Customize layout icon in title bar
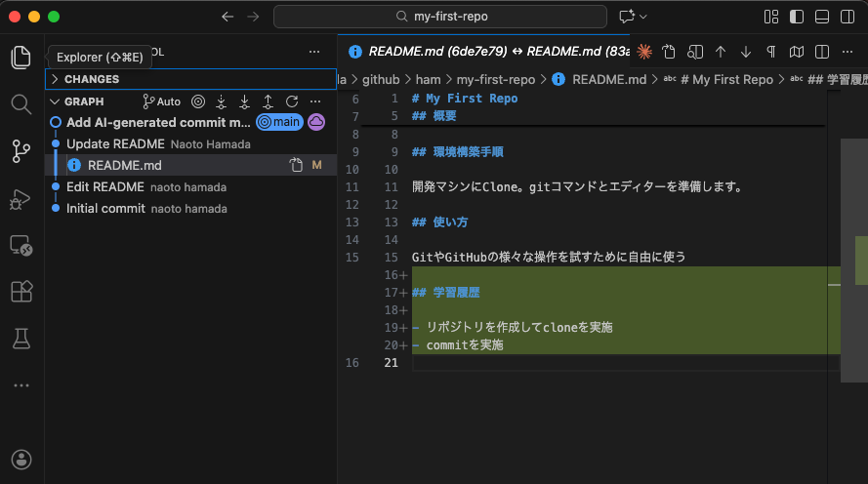The height and width of the screenshot is (484, 868). click(771, 17)
